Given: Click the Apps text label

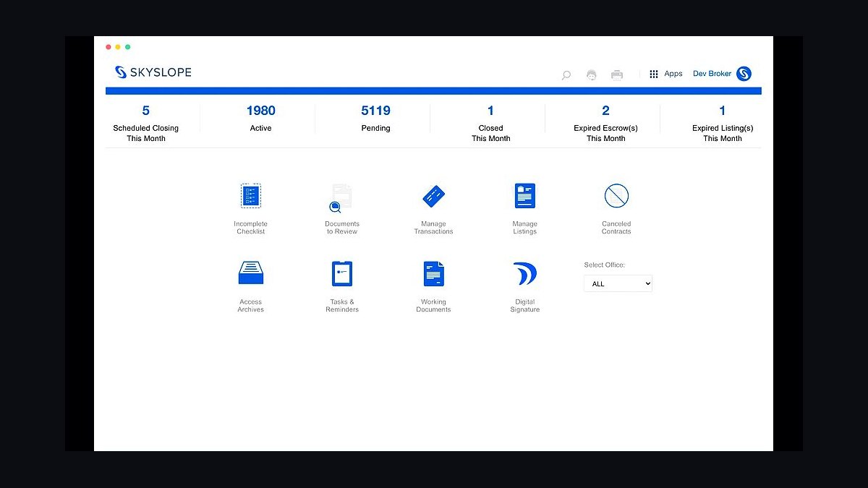Looking at the screenshot, I should pos(673,74).
